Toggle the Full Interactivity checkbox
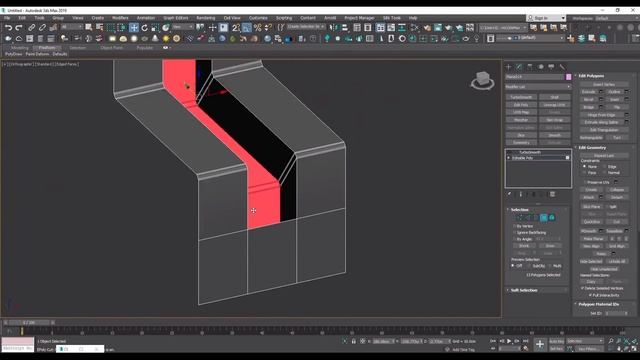 pyautogui.click(x=590, y=295)
